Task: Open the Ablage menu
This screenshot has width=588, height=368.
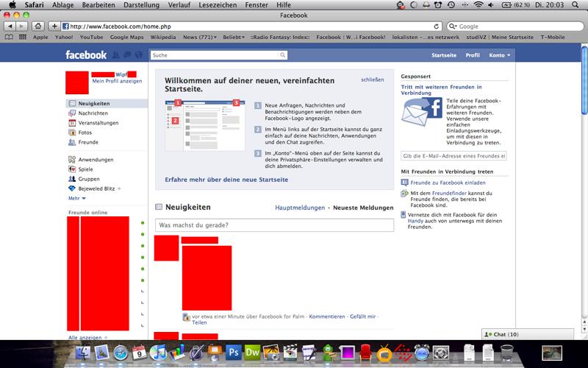Action: pos(62,5)
